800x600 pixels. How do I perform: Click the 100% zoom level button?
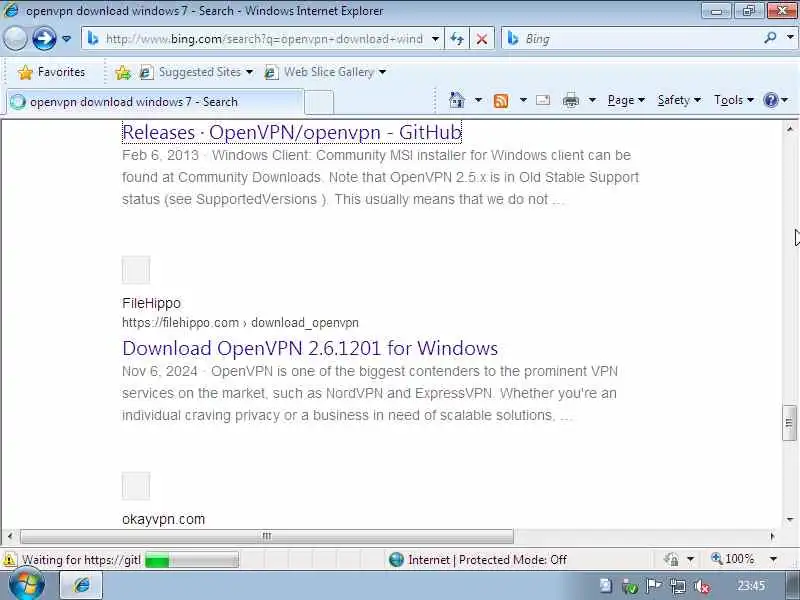733,559
